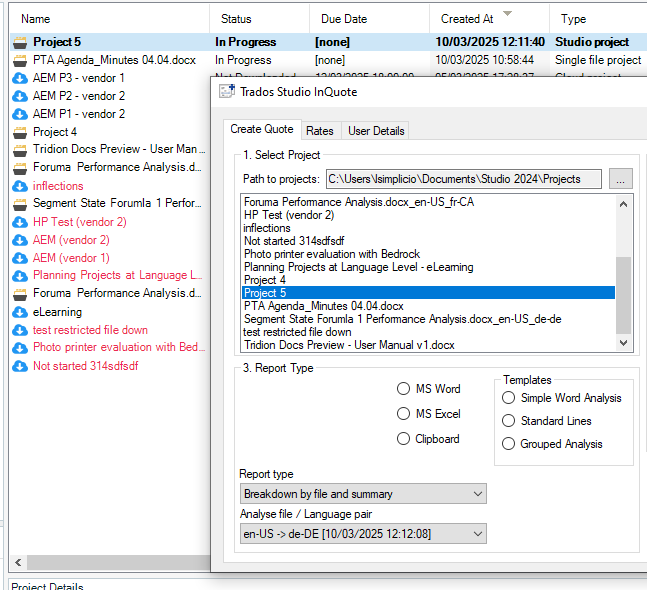Viewport: 647px width, 590px height.
Task: Select Project 5 in InQuote listbox
Action: 428,293
